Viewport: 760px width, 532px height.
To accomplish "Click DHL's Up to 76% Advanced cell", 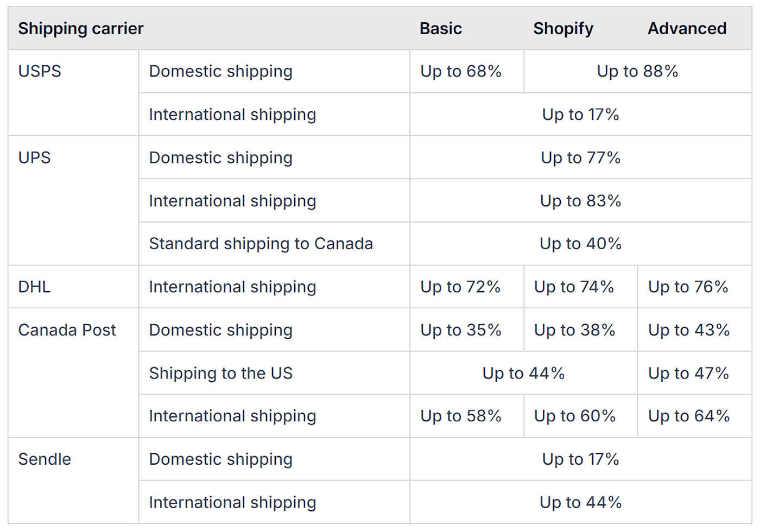I will point(688,287).
